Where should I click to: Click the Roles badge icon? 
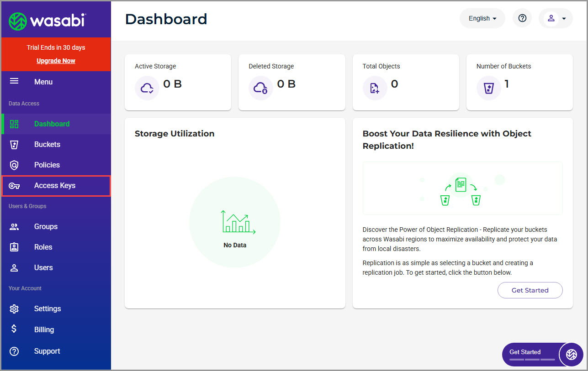pos(14,247)
